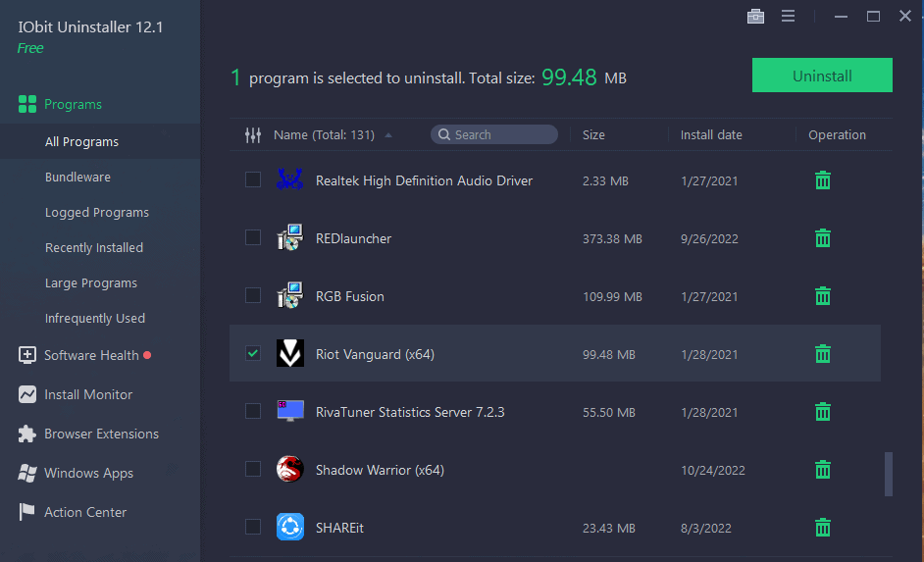924x562 pixels.
Task: Click the toolbox icon in title bar
Action: pos(755,17)
